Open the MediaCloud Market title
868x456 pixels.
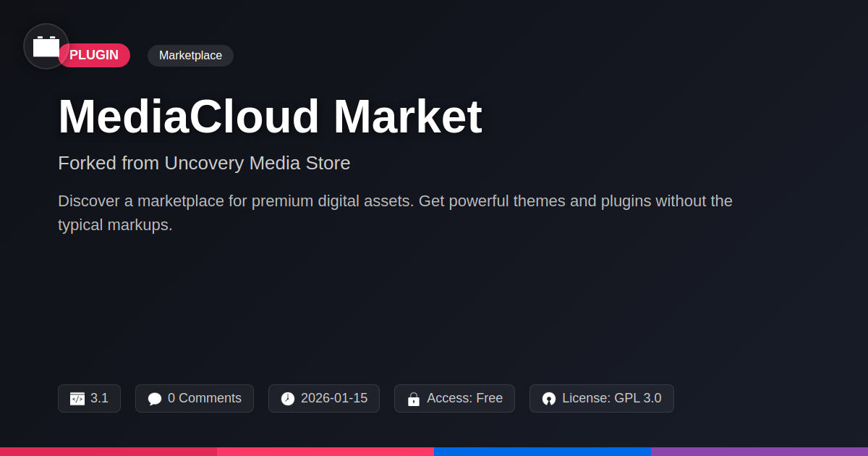[x=270, y=117]
